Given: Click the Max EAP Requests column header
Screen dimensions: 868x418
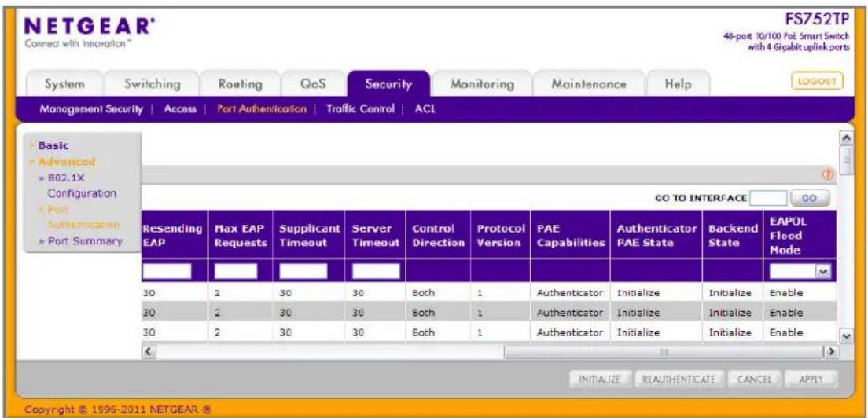Looking at the screenshot, I should [x=241, y=235].
